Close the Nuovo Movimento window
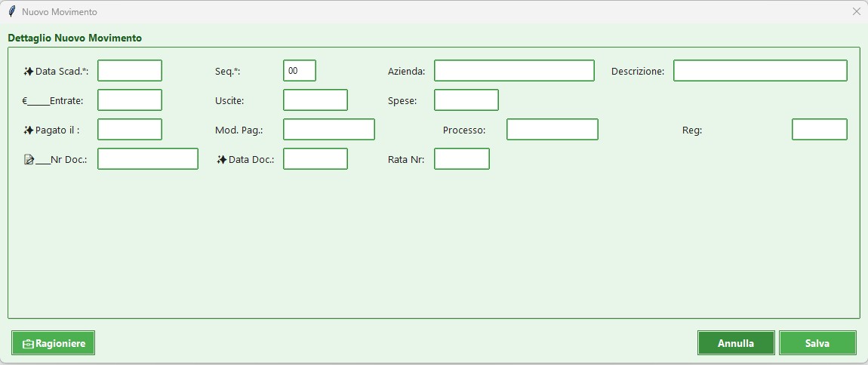The width and height of the screenshot is (868, 365). pyautogui.click(x=856, y=11)
